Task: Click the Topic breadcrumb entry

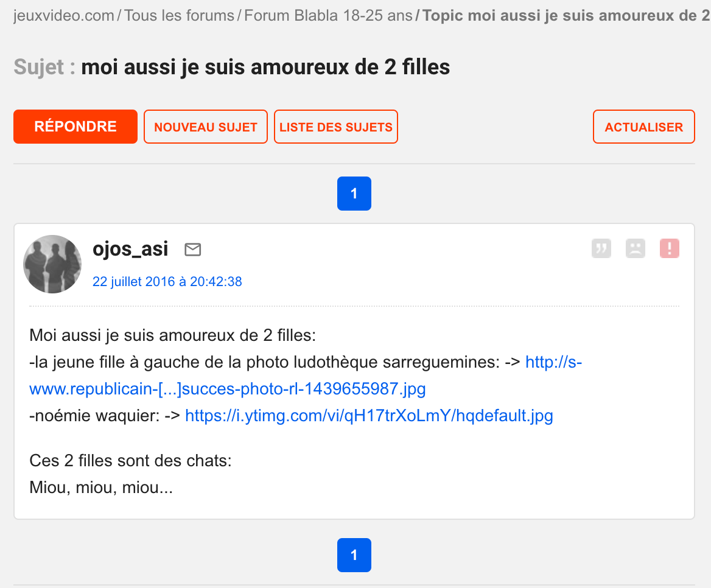Action: (x=563, y=15)
